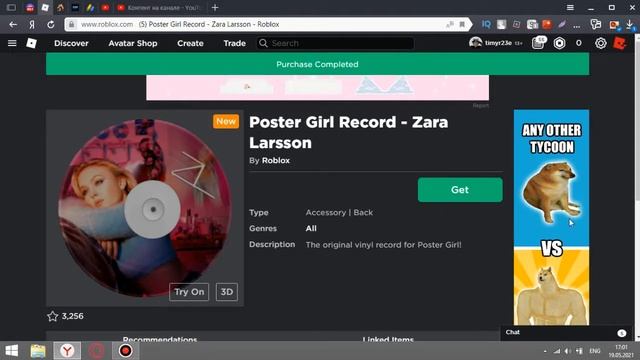The image size is (640, 360).
Task: Open a new browser tab with plus
Action: (215, 7)
